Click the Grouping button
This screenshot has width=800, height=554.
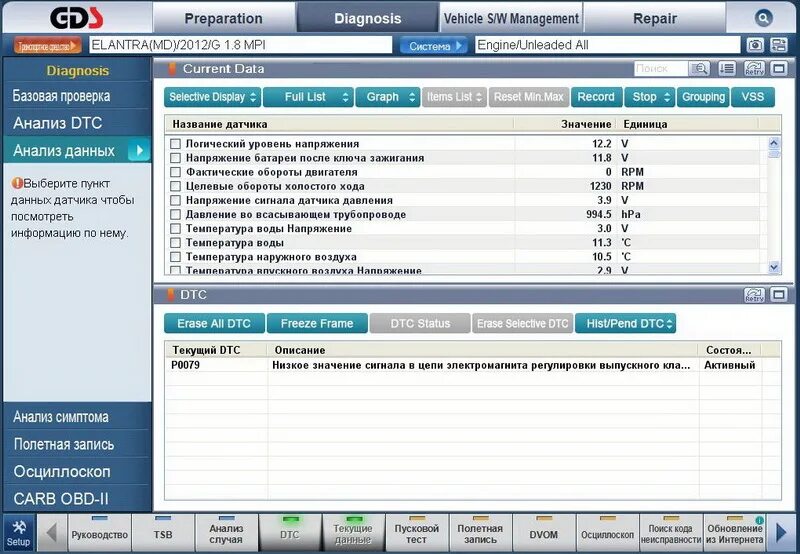[703, 97]
